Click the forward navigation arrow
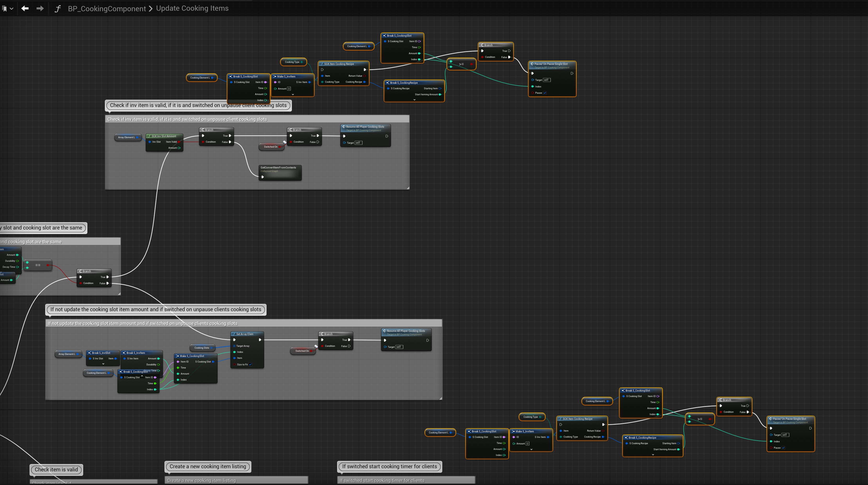 pyautogui.click(x=40, y=8)
